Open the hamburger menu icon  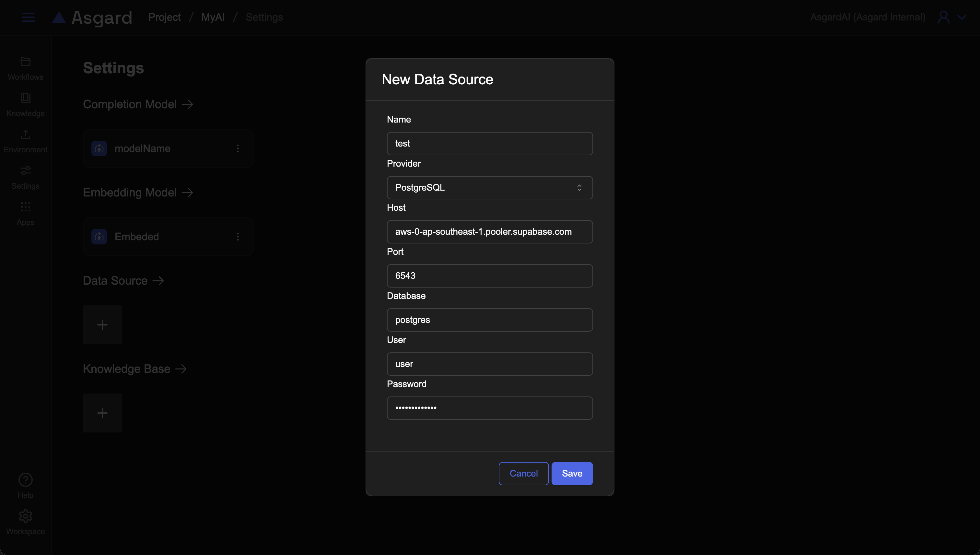click(28, 17)
